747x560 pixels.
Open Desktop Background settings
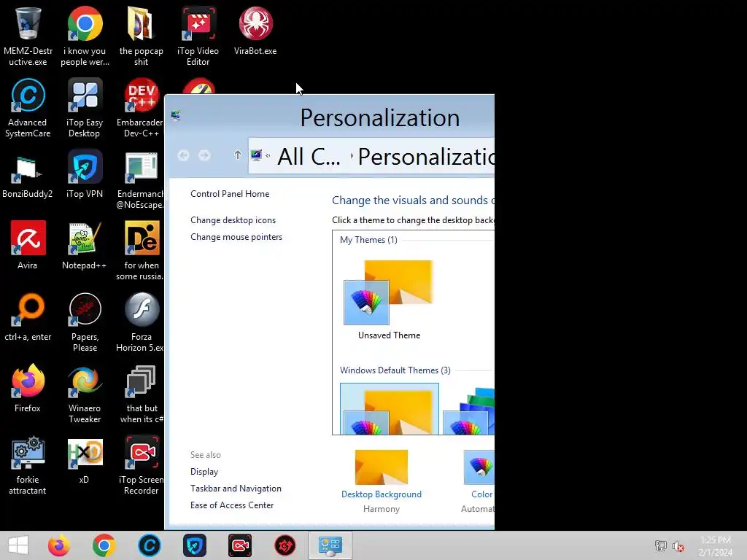pyautogui.click(x=381, y=481)
